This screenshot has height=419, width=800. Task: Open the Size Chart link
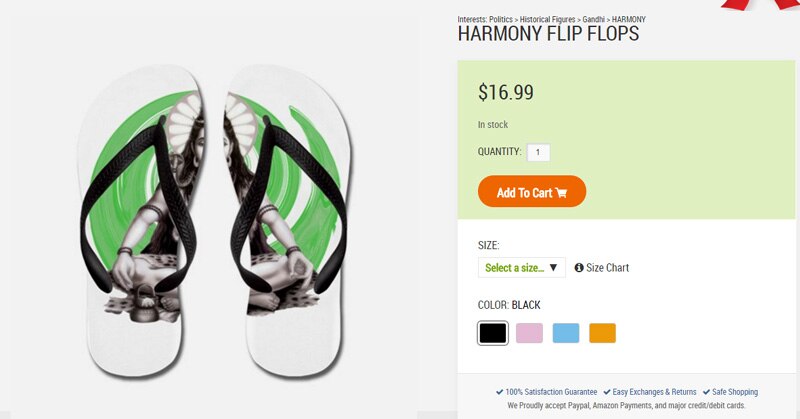pos(607,267)
